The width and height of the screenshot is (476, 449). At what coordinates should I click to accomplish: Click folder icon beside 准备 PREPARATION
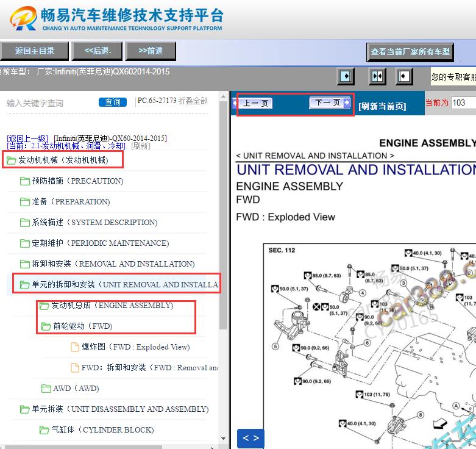24,202
